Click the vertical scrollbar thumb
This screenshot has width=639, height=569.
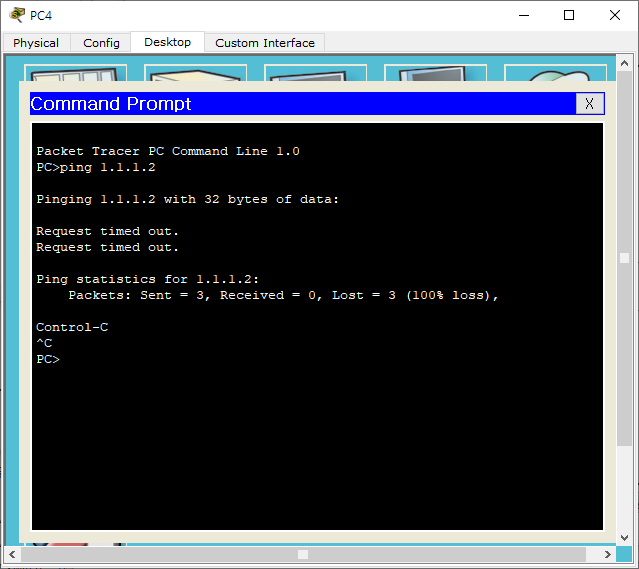point(624,258)
